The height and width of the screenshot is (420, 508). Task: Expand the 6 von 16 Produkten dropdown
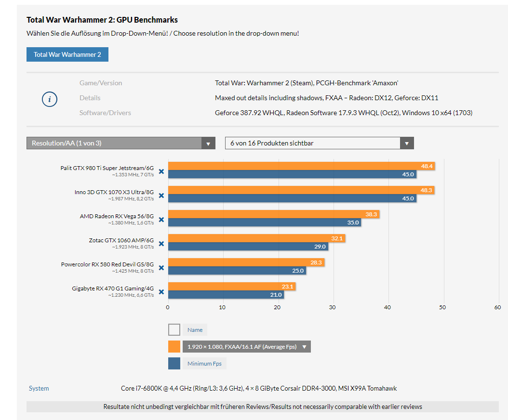click(320, 143)
